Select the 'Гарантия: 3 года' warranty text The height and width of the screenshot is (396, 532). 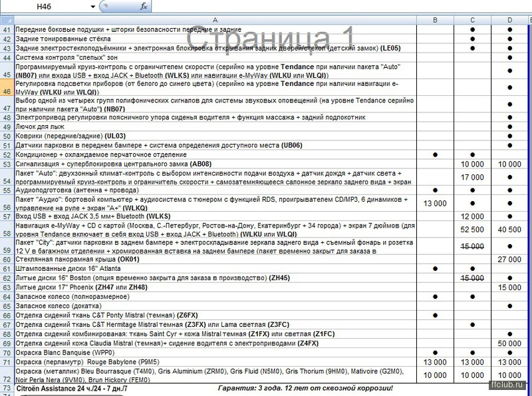tap(305, 388)
